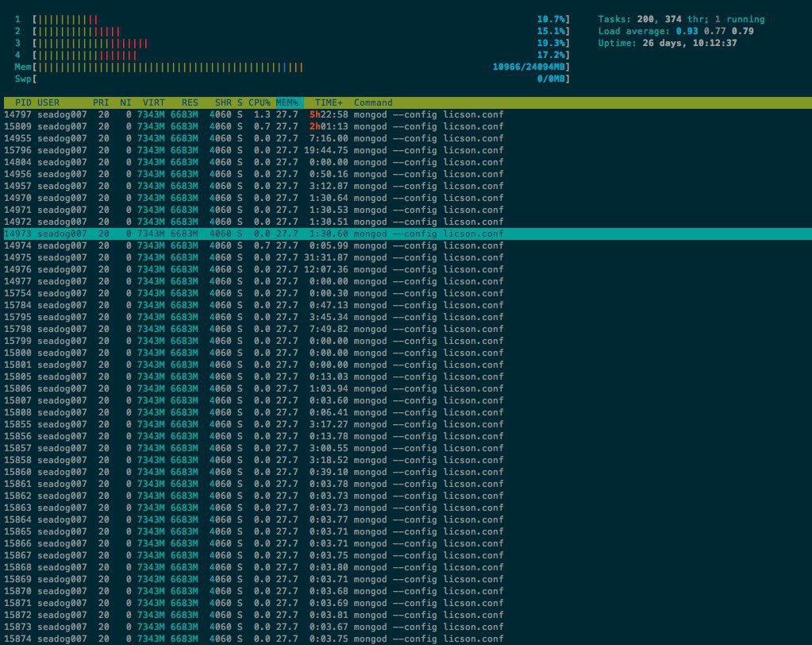The width and height of the screenshot is (812, 645).
Task: Select process row with PID 15872
Action: coord(406,615)
